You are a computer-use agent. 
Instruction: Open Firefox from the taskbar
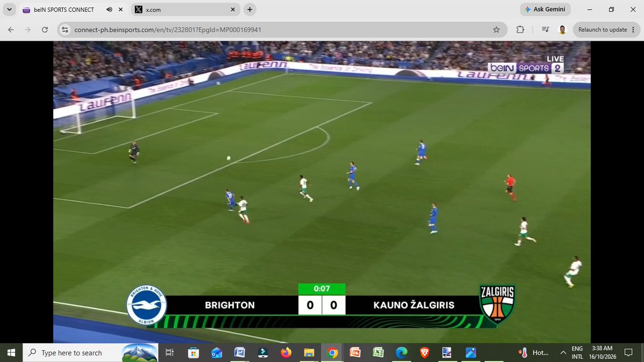286,352
